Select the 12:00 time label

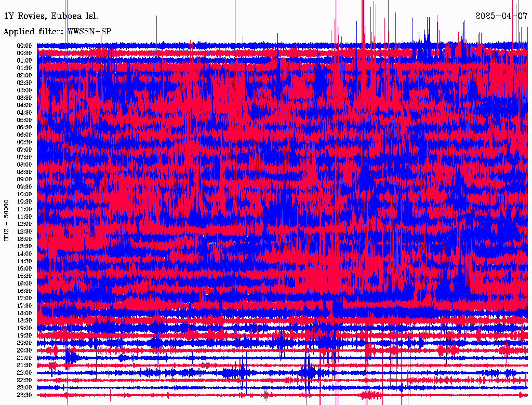pyautogui.click(x=25, y=224)
